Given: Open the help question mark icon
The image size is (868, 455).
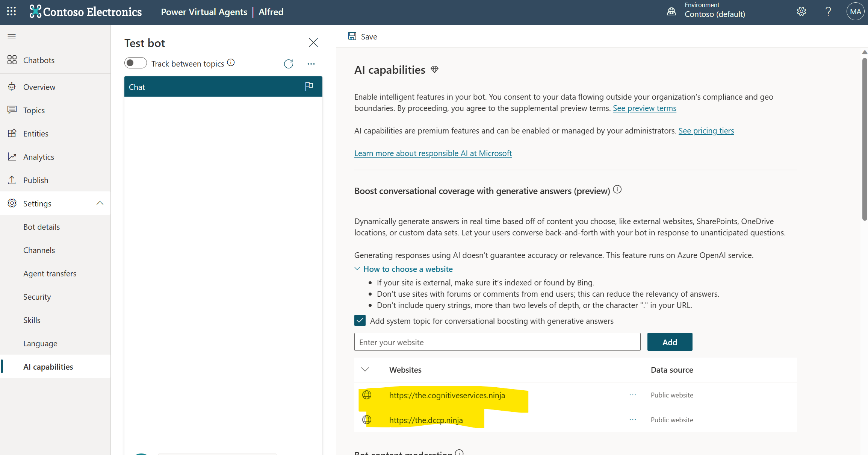Looking at the screenshot, I should click(828, 12).
